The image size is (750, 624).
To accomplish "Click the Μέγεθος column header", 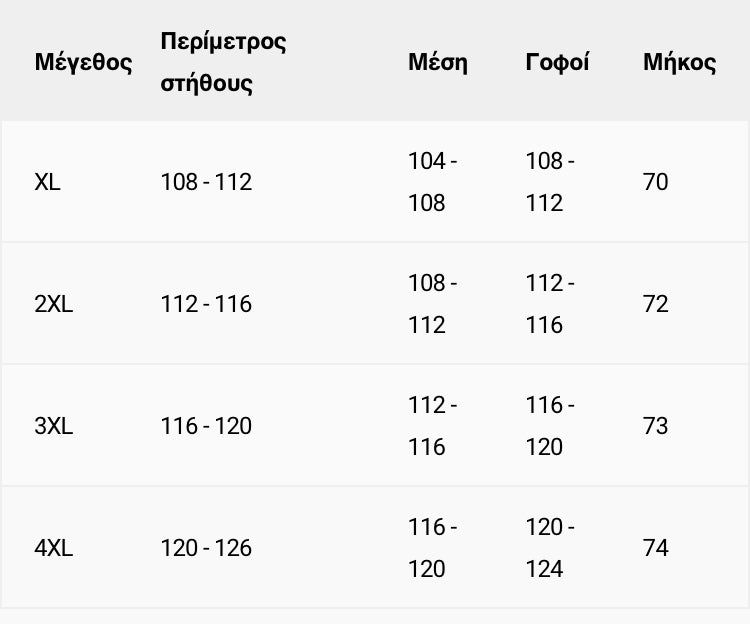I will click(83, 63).
